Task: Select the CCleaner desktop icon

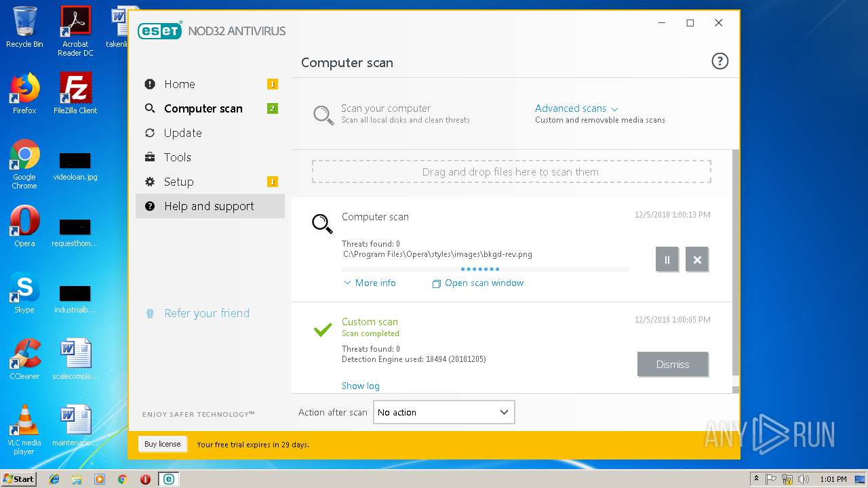Action: pyautogui.click(x=24, y=359)
